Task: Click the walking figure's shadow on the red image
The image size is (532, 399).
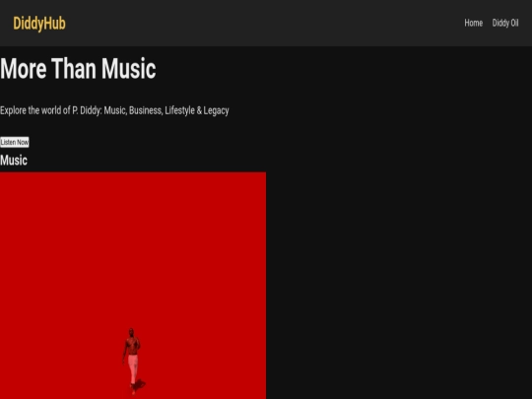Action: [x=140, y=385]
